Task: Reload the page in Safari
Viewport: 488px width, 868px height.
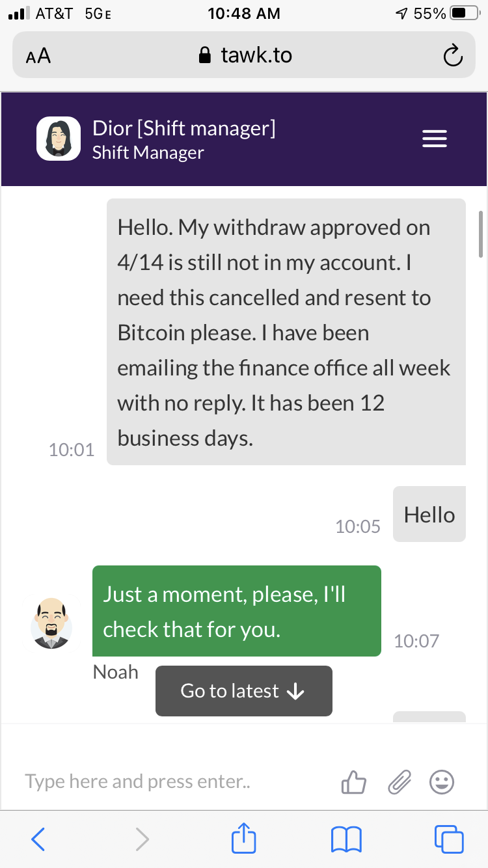Action: point(452,56)
